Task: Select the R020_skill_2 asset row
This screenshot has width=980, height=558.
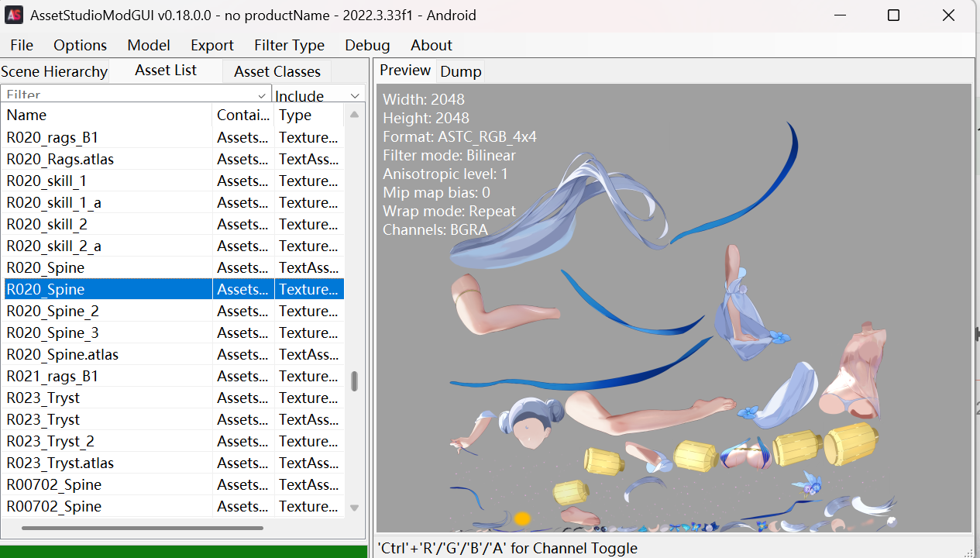Action: click(174, 224)
